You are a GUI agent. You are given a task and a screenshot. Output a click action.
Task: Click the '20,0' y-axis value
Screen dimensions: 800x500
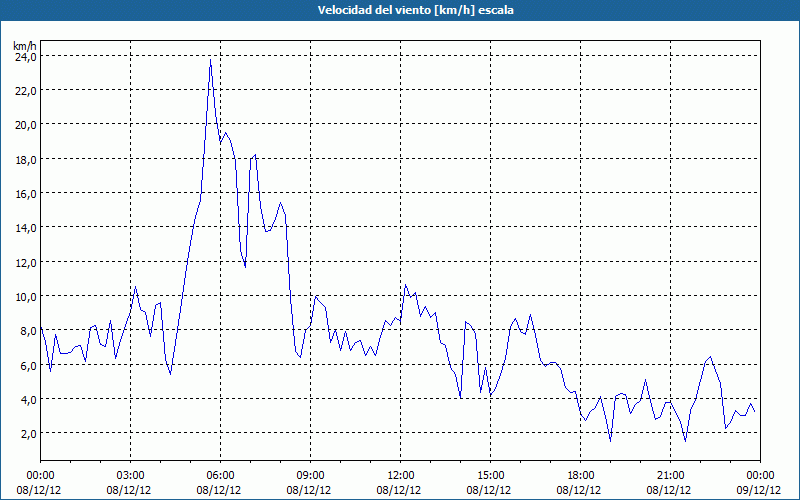coord(26,125)
